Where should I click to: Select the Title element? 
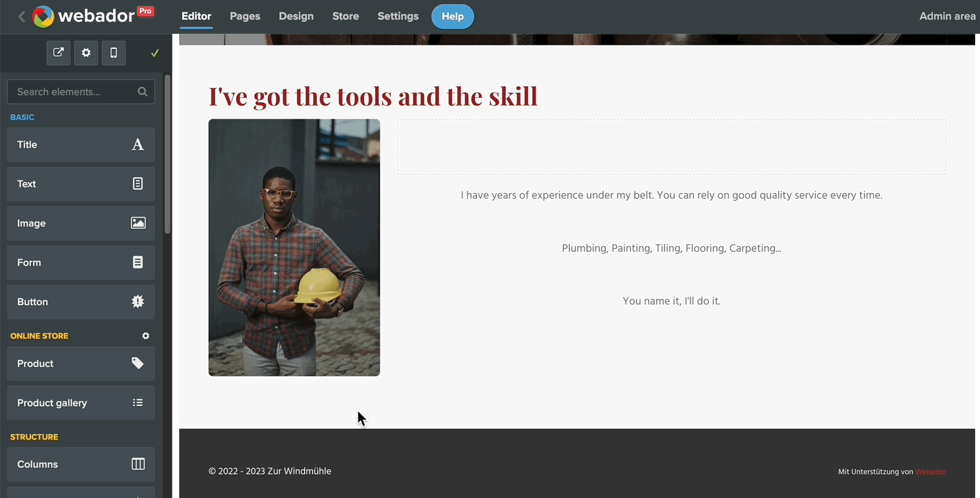point(81,145)
